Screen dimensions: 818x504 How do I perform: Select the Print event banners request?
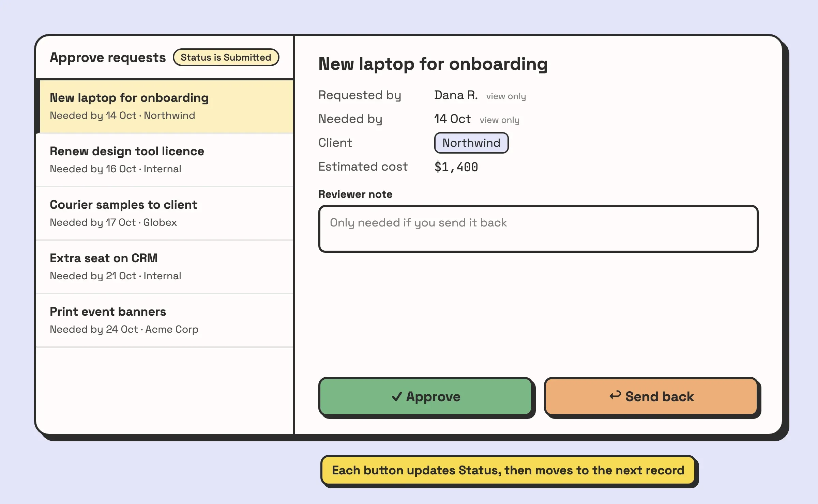[x=165, y=320]
